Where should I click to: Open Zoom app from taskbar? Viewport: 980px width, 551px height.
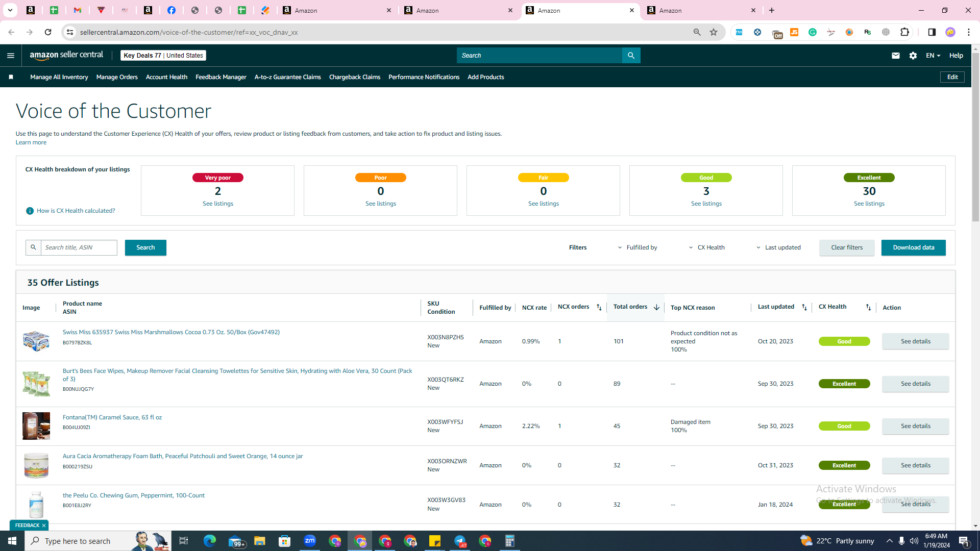[310, 541]
